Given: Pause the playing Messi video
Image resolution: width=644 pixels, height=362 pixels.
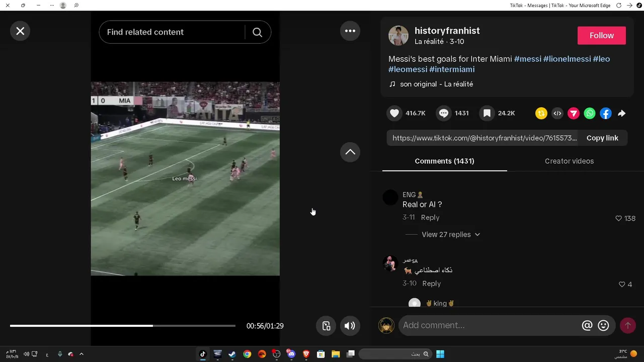Looking at the screenshot, I should tap(185, 178).
